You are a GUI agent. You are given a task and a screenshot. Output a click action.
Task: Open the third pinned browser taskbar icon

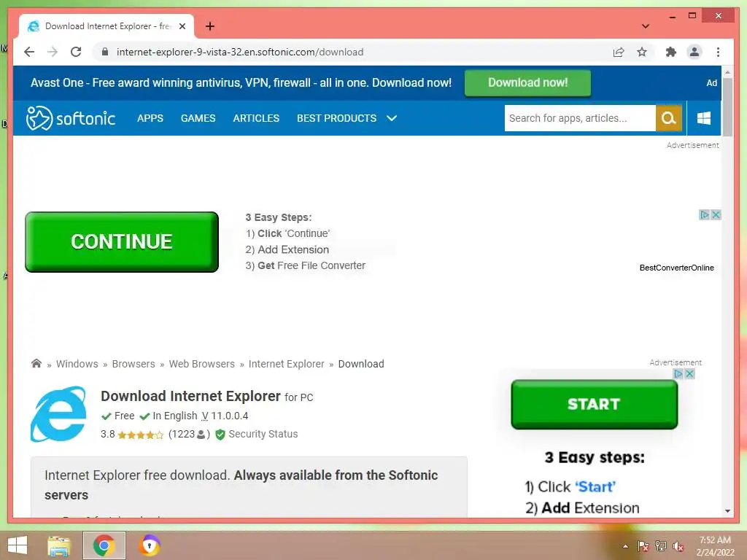tap(150, 545)
